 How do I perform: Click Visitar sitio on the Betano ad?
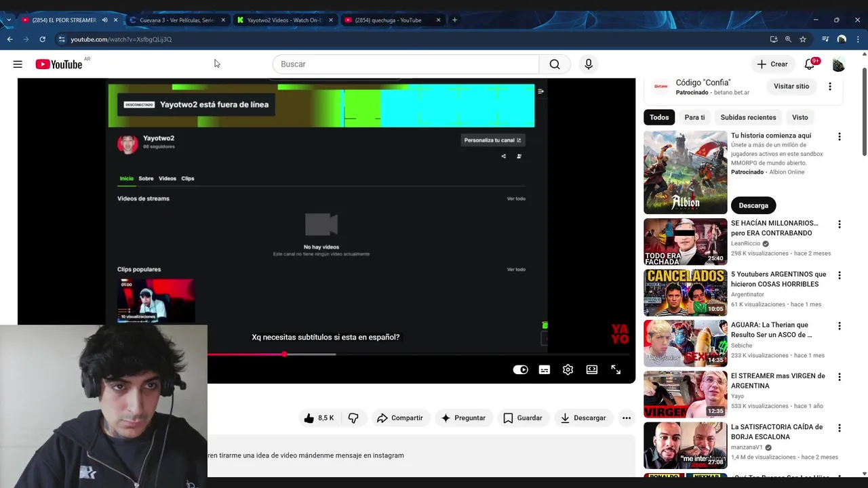click(791, 87)
